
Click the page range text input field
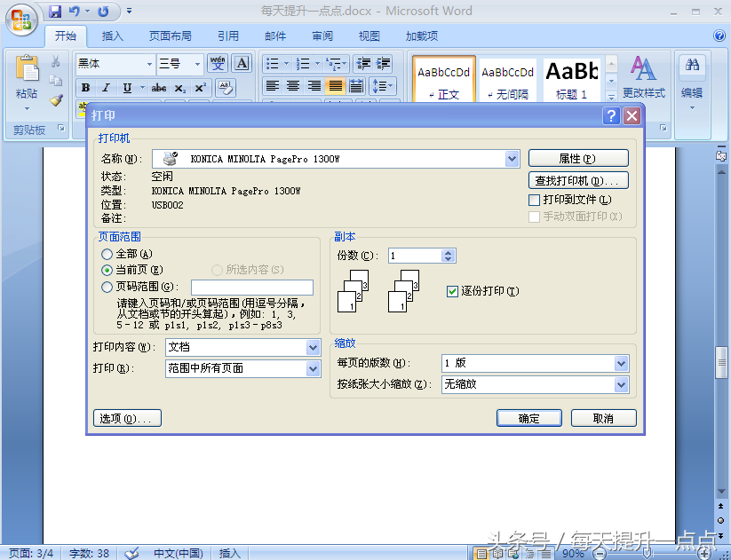click(252, 288)
